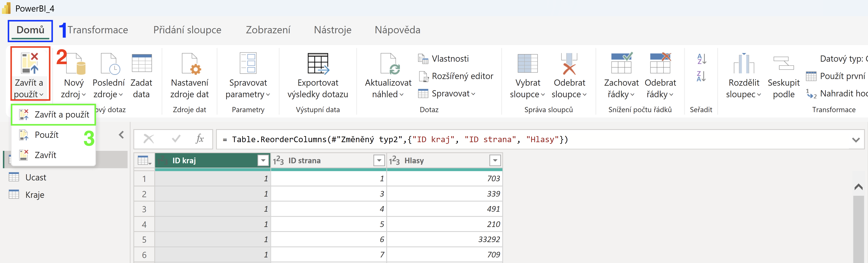
Task: Click the Zavřít a použít ribbon icon
Action: (x=30, y=63)
